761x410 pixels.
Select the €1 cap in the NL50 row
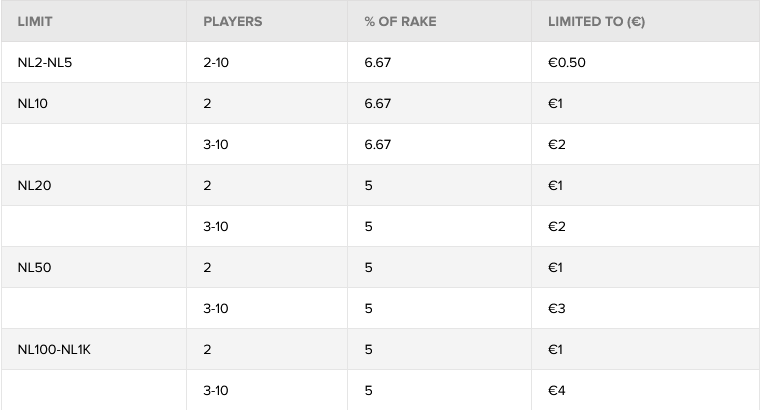(556, 267)
